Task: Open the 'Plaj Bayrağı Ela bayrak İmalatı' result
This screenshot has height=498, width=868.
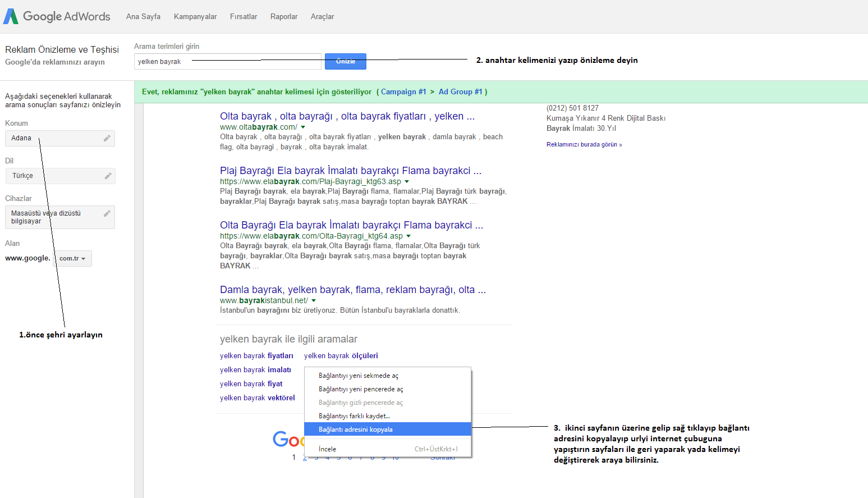Action: click(x=351, y=171)
